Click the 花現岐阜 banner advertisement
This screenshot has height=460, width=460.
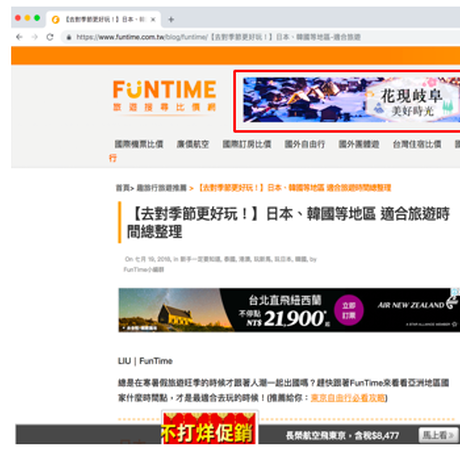pos(351,100)
